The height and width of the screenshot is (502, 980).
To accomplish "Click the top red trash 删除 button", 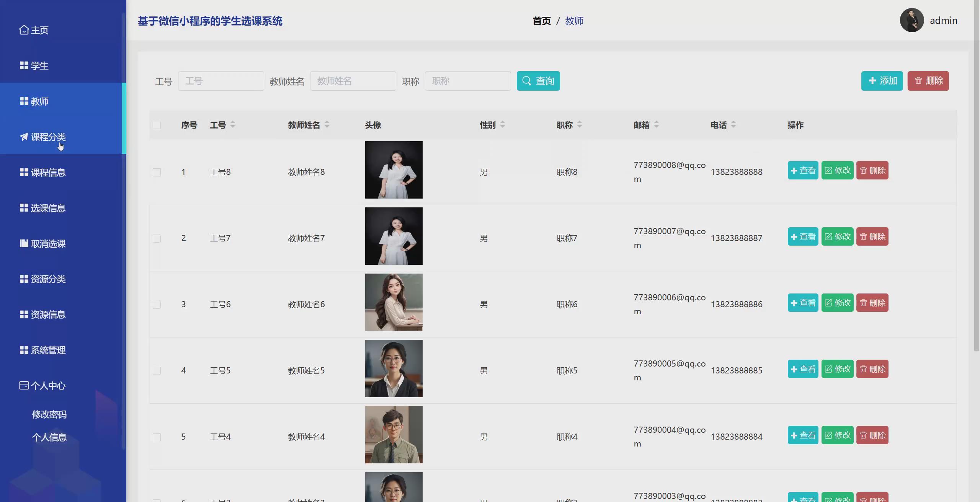I will 928,81.
